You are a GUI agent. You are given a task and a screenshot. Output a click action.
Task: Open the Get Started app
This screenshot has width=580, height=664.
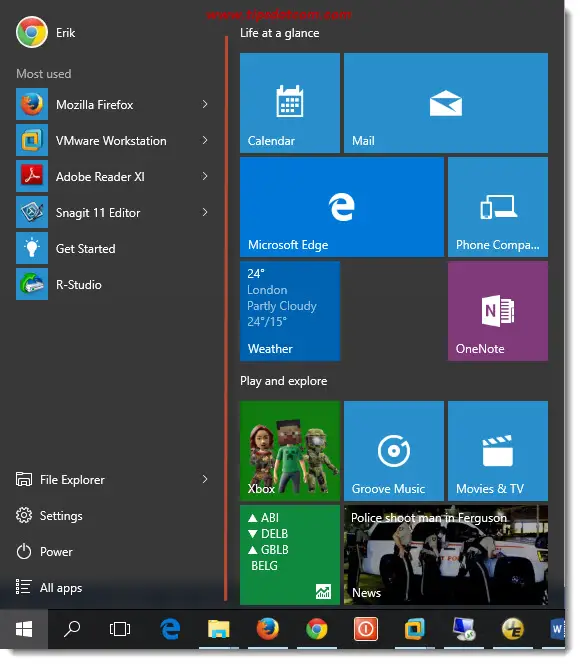pyautogui.click(x=114, y=249)
